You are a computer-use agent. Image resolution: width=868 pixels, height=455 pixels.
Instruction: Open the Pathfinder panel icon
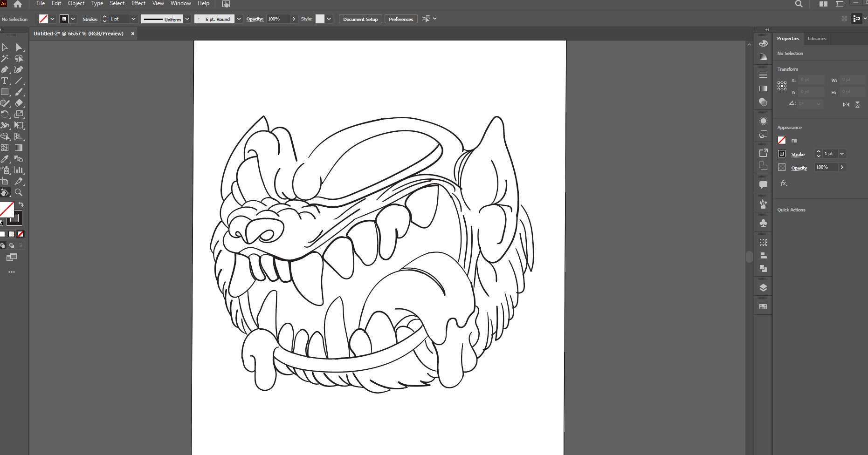pos(763,269)
